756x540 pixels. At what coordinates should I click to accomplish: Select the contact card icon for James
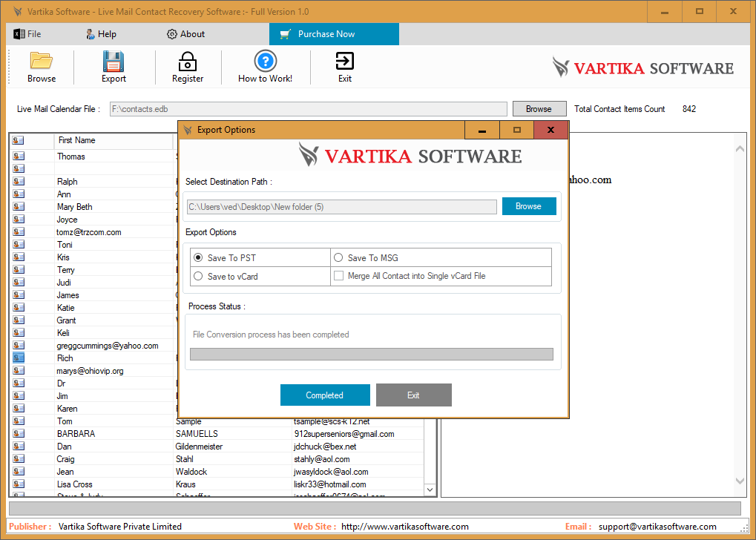19,294
